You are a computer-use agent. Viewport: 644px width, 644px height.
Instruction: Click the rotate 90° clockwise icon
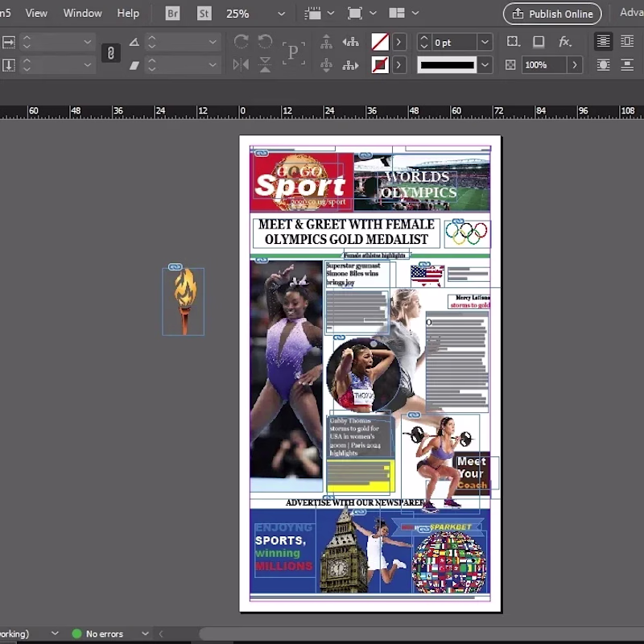[x=241, y=42]
